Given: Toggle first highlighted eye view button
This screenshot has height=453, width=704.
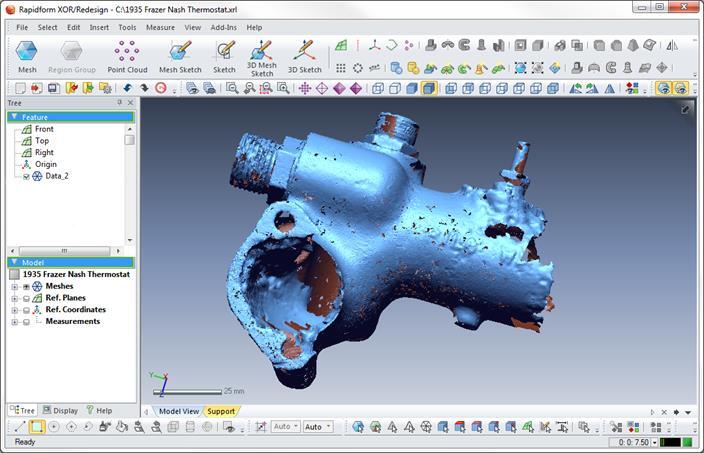Looking at the screenshot, I should pos(663,88).
